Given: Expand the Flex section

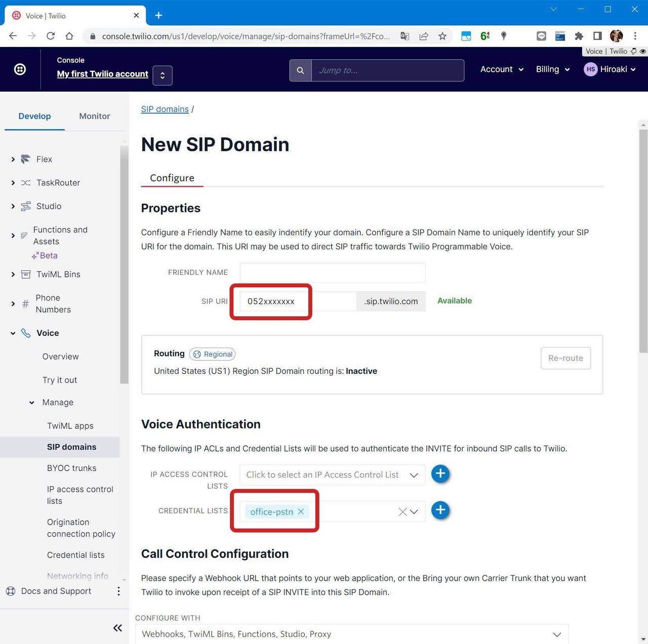Looking at the screenshot, I should pyautogui.click(x=13, y=159).
